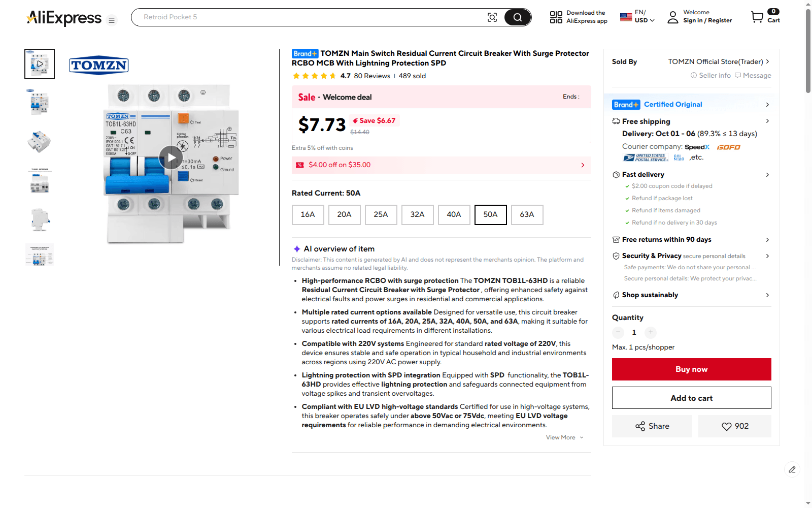Click the black magnifier search button
Viewport: 812px width, 508px height.
click(517, 17)
